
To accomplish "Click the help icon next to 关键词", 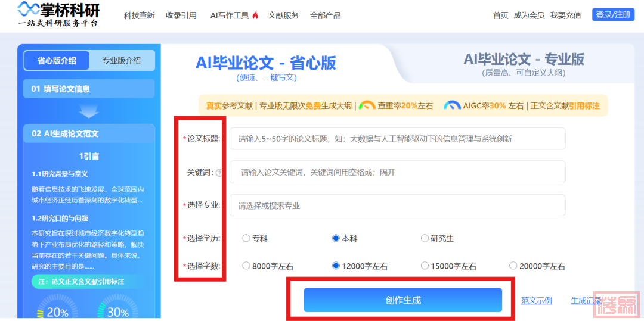I will pos(219,173).
